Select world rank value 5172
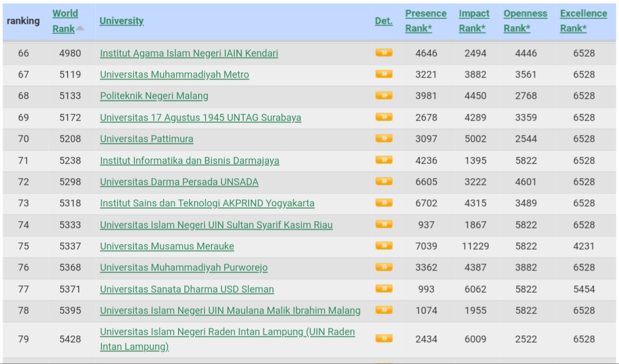The width and height of the screenshot is (619, 364). [70, 117]
